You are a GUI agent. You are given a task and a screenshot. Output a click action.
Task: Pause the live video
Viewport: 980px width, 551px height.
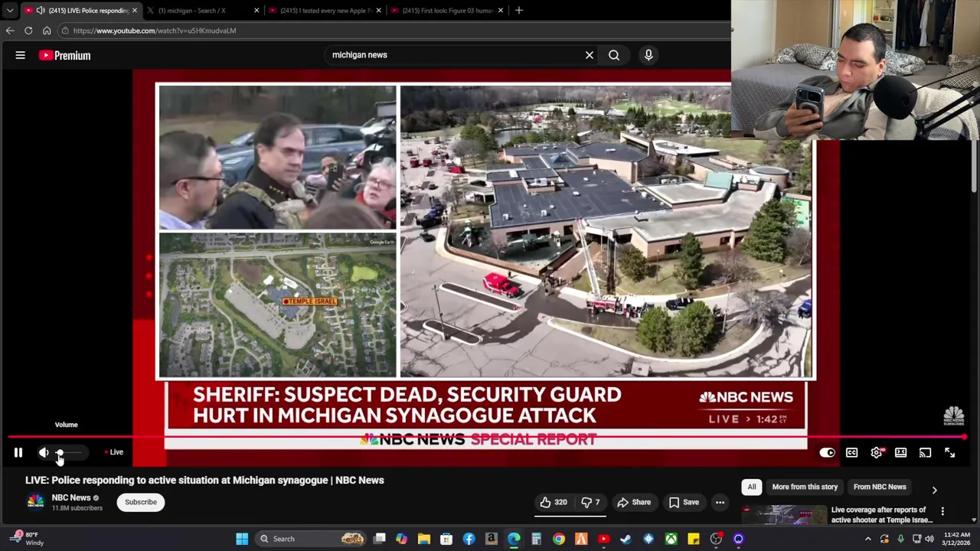18,452
